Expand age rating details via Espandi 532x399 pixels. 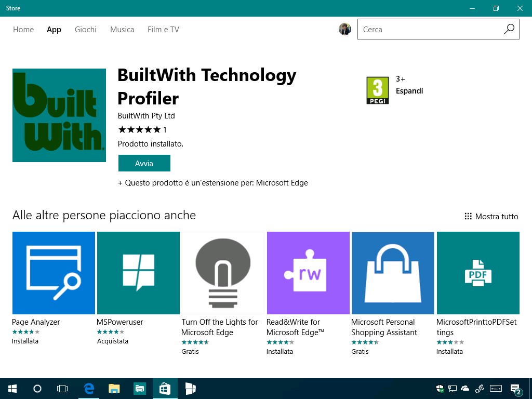click(x=409, y=91)
